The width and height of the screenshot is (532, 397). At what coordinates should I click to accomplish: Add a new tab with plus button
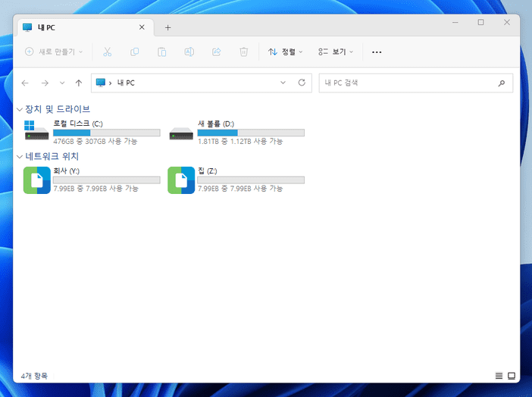pos(167,27)
